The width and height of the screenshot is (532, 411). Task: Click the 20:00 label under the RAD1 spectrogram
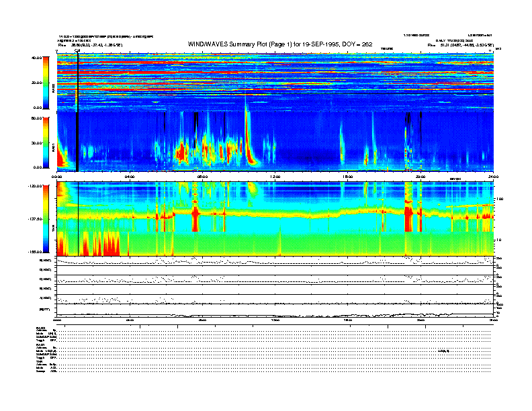(420, 177)
